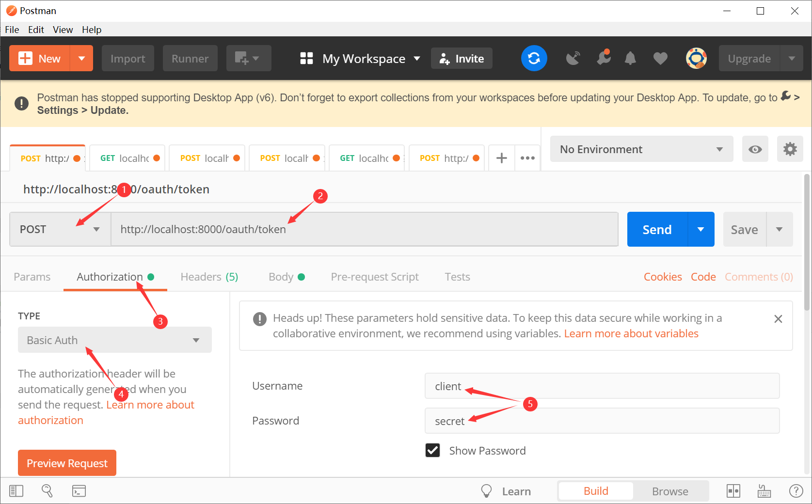Save the request
Image resolution: width=812 pixels, height=504 pixels.
click(745, 229)
